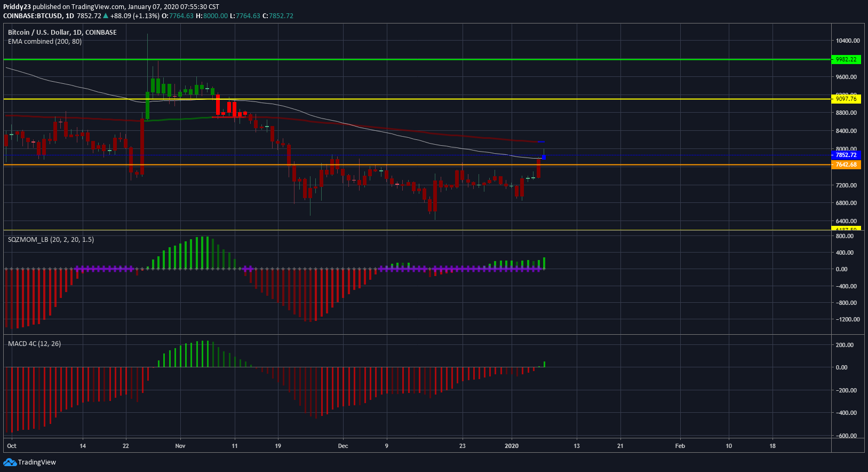Click the 'Nov' time axis label
The image size is (868, 472).
click(x=180, y=446)
